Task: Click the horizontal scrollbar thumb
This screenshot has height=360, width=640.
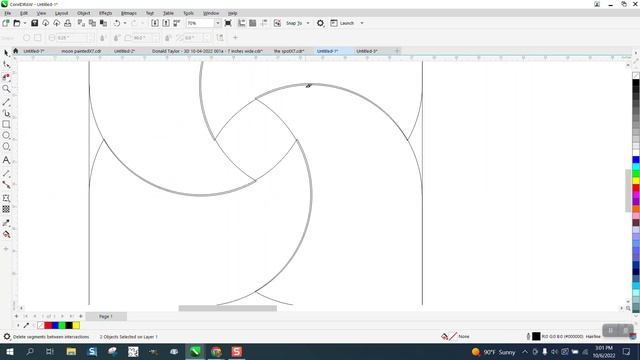Action: click(227, 308)
